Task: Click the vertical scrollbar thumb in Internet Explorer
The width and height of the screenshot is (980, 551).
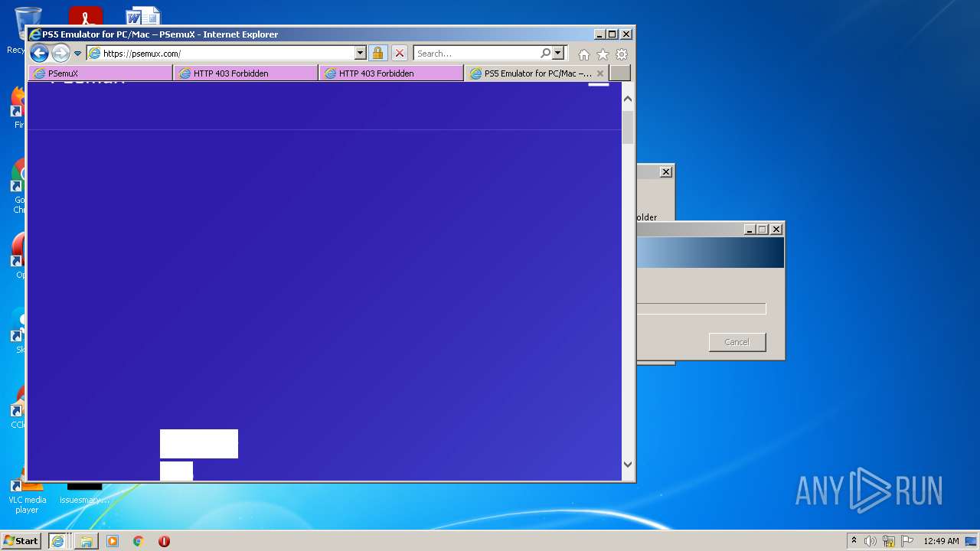Action: pos(628,127)
